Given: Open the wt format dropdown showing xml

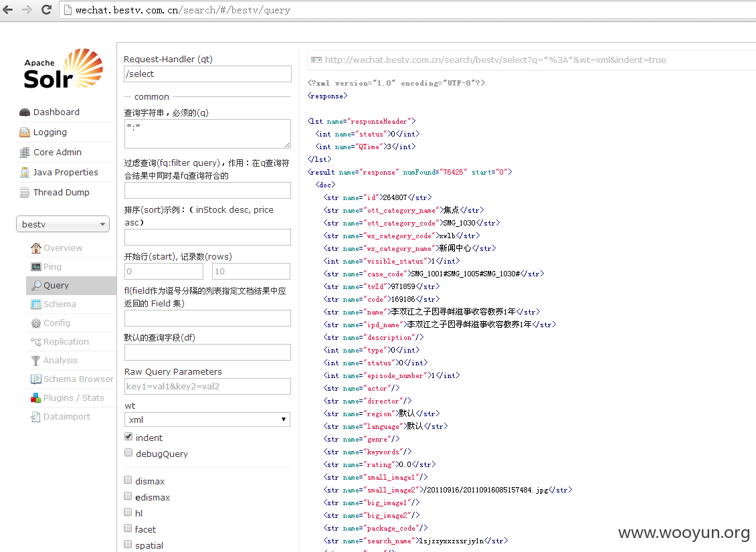Looking at the screenshot, I should click(x=207, y=420).
